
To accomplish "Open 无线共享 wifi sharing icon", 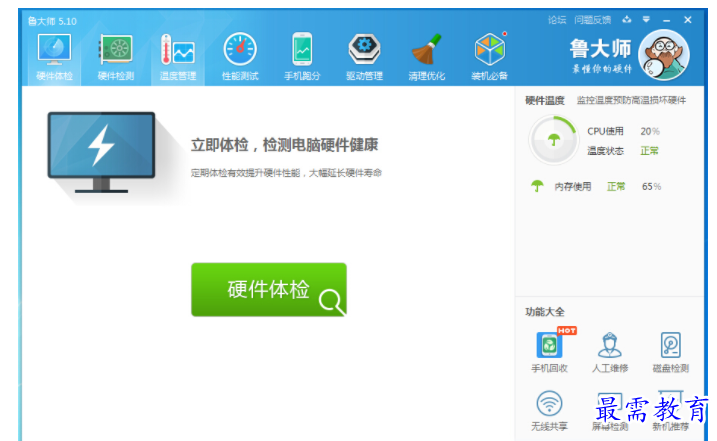I will click(x=549, y=403).
